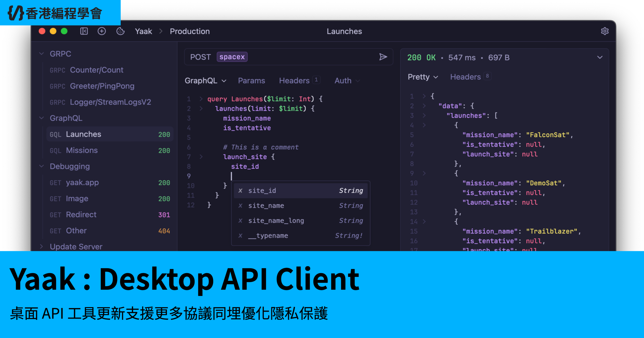Viewport: 644px width, 338px height.
Task: Open the Pretty response view dropdown
Action: [x=423, y=77]
